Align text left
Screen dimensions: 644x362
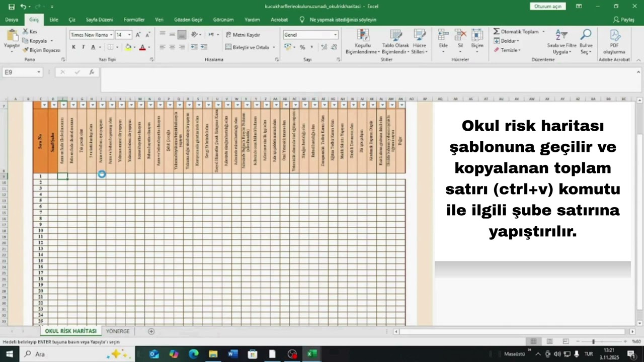pyautogui.click(x=163, y=47)
